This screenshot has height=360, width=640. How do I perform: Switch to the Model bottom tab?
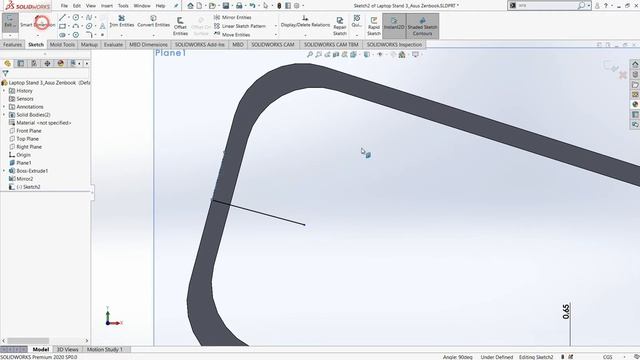pyautogui.click(x=41, y=349)
